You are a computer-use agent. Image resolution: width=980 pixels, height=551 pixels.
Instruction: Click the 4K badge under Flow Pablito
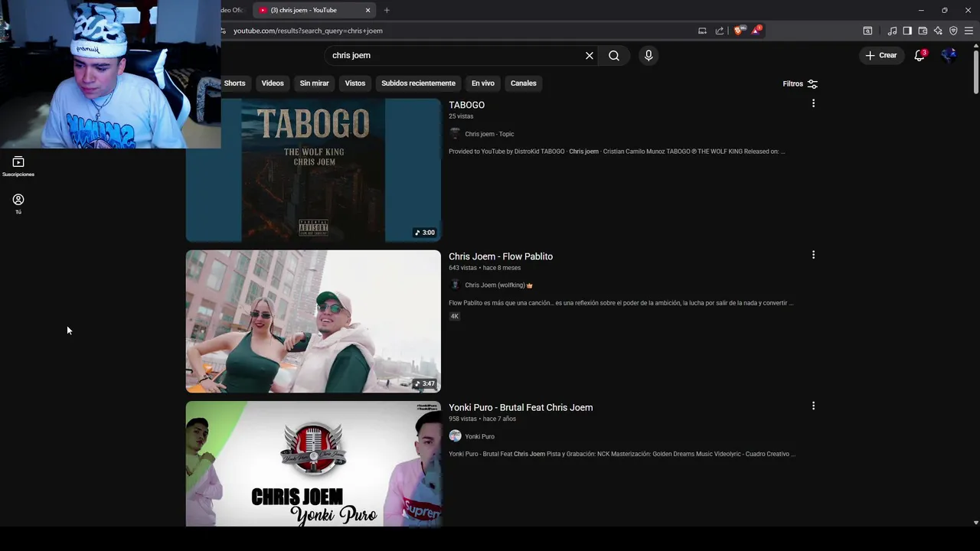pyautogui.click(x=454, y=316)
